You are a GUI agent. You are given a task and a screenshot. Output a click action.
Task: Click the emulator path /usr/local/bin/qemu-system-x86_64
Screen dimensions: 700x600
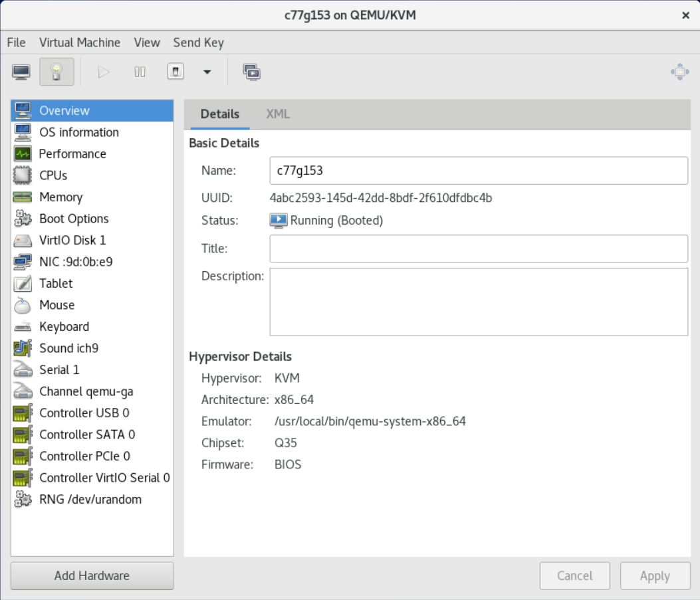[x=370, y=421]
